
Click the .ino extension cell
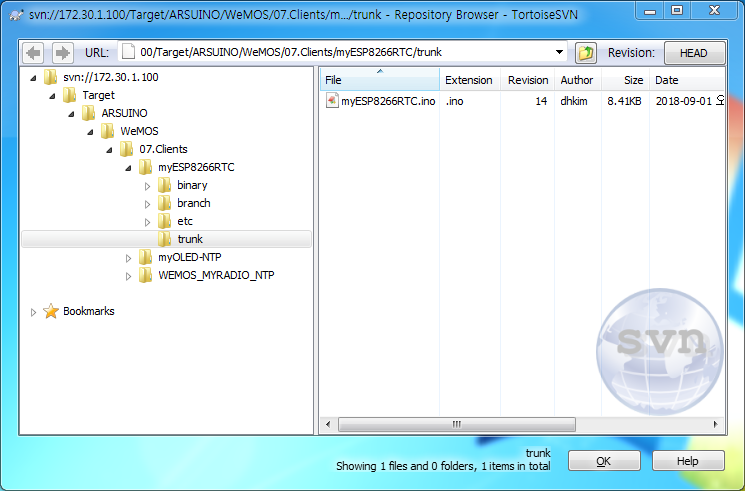[x=454, y=101]
